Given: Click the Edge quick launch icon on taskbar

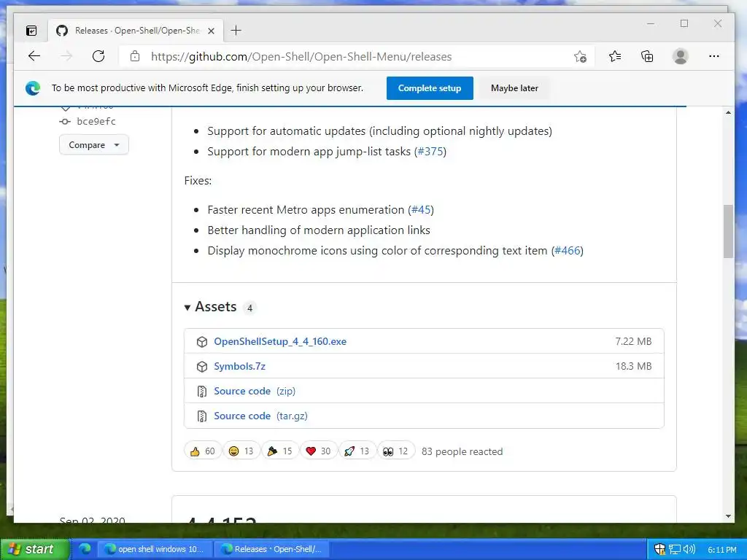Looking at the screenshot, I should pos(85,548).
